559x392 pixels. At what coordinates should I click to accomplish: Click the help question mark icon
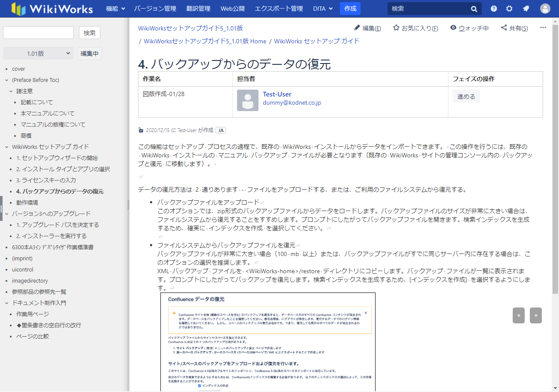click(494, 9)
